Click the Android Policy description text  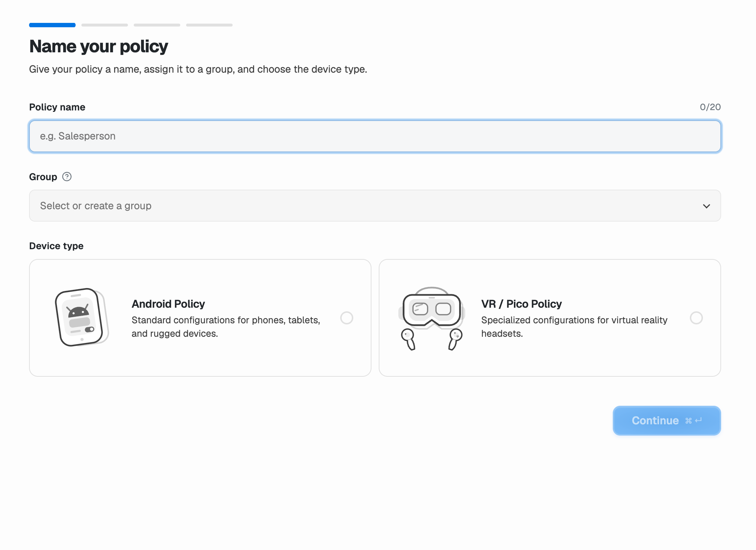coord(226,327)
